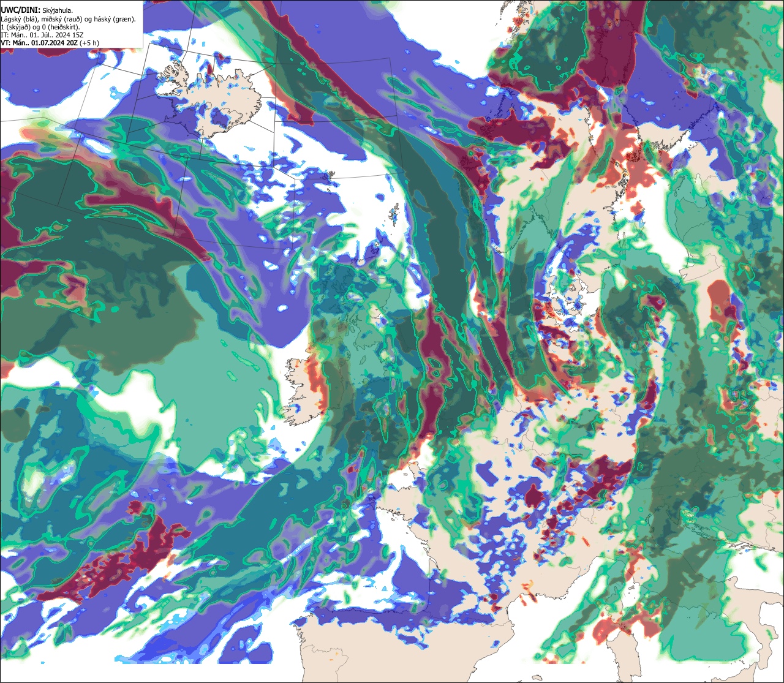Click the "1 (skýjað) og 0 (heiðskírt)." line
This screenshot has height=683, width=784.
[40, 26]
